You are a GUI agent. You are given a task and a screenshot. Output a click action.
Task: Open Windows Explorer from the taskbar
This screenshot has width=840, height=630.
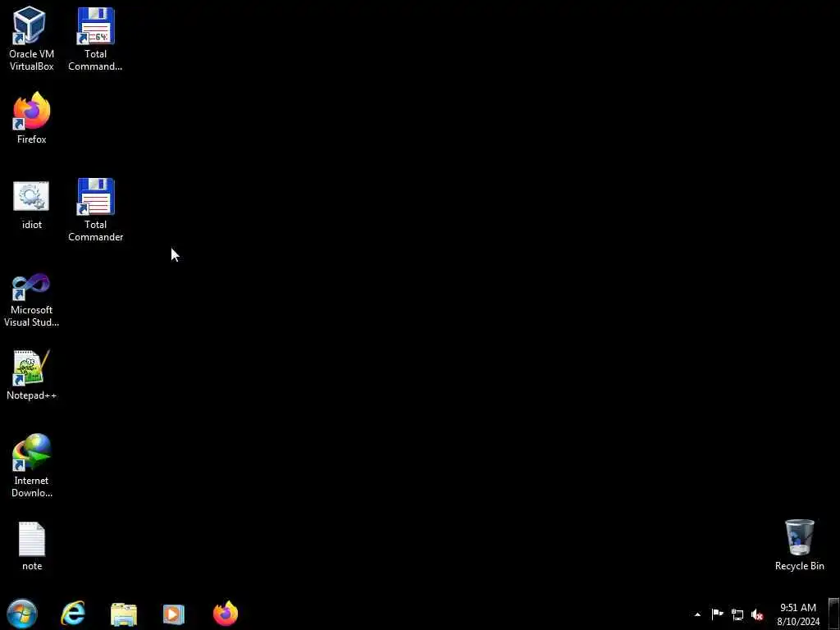tap(124, 614)
